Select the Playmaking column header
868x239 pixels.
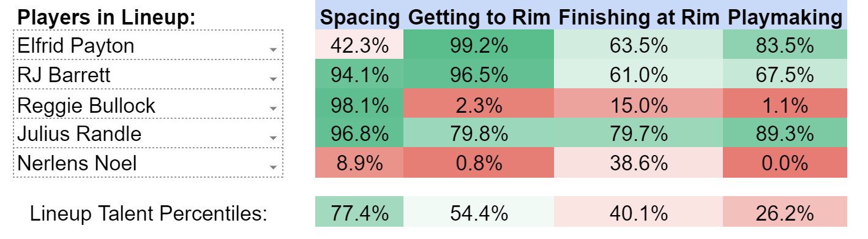(x=785, y=18)
